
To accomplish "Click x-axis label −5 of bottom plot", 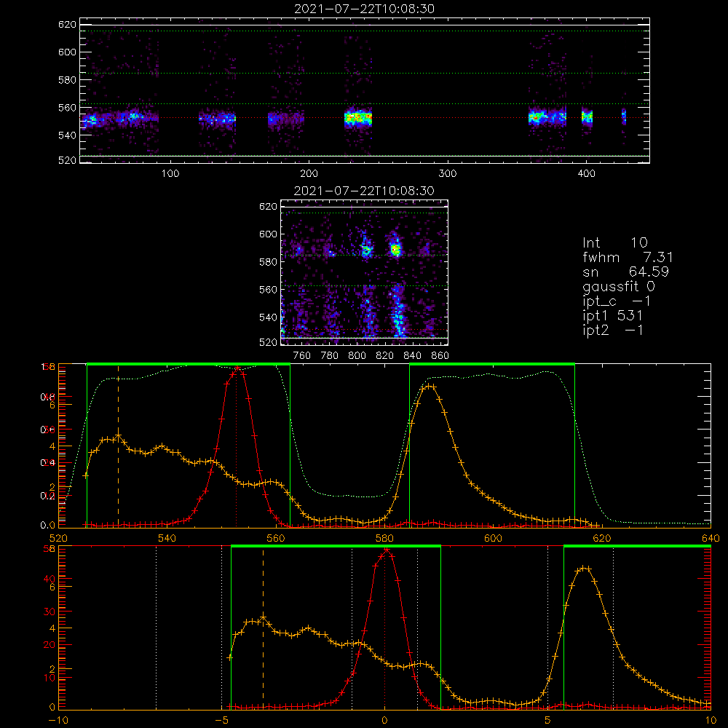I will click(x=223, y=721).
